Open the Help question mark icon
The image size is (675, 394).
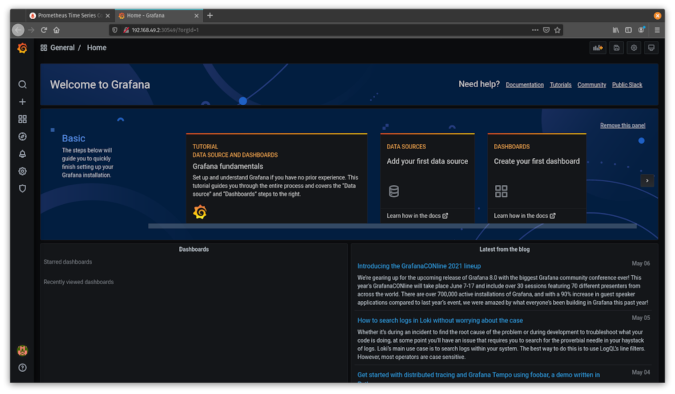22,368
